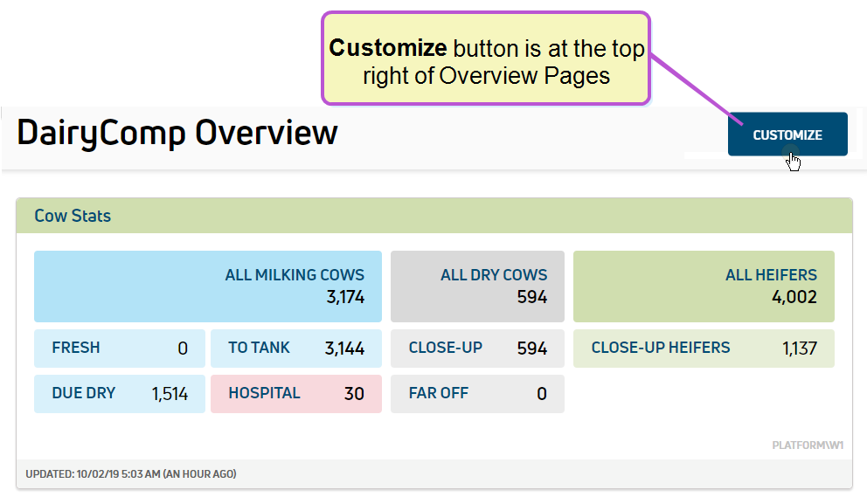Click the Cow Stats panel header
This screenshot has width=867, height=504.
point(434,216)
